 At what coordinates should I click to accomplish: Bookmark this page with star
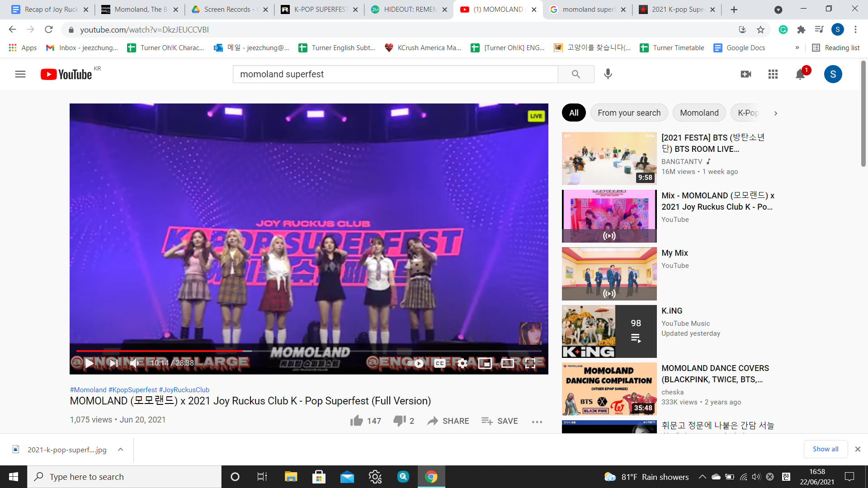[760, 29]
